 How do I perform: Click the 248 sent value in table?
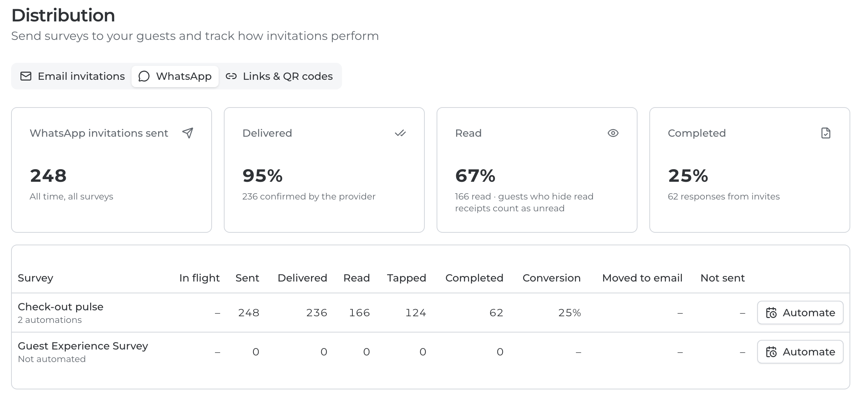point(249,313)
